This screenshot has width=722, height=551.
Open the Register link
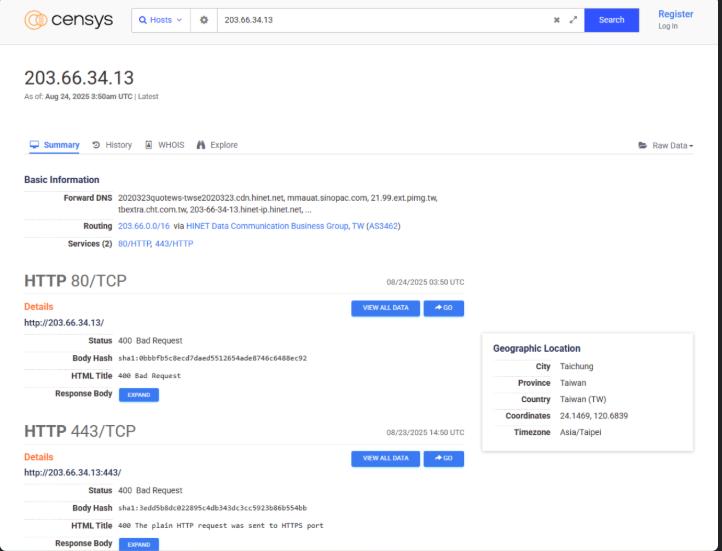point(675,14)
